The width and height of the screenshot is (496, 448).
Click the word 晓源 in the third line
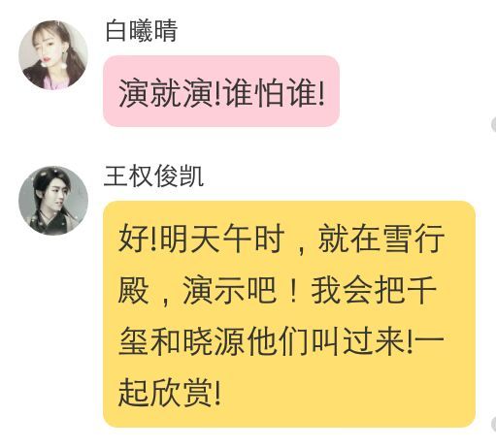[214, 341]
